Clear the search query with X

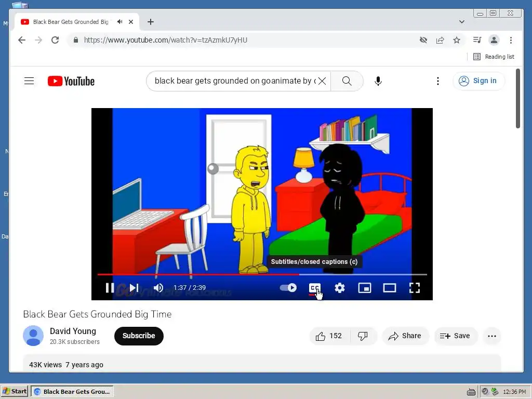point(322,81)
